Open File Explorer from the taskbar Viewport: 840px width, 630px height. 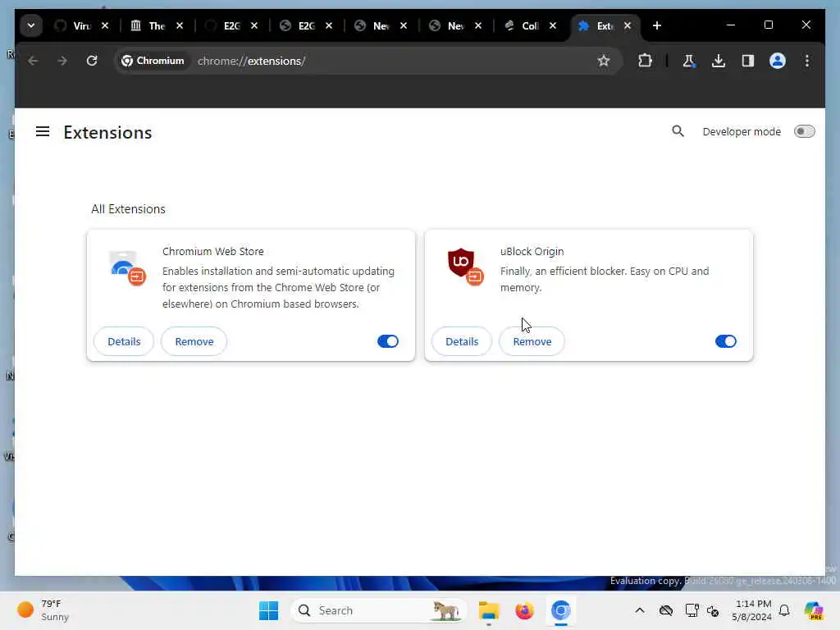click(x=489, y=610)
